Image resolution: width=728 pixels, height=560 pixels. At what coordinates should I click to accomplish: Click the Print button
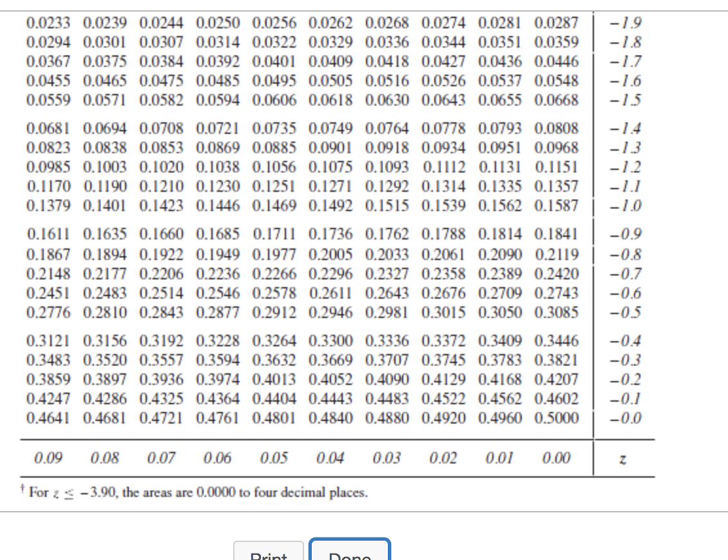click(269, 555)
